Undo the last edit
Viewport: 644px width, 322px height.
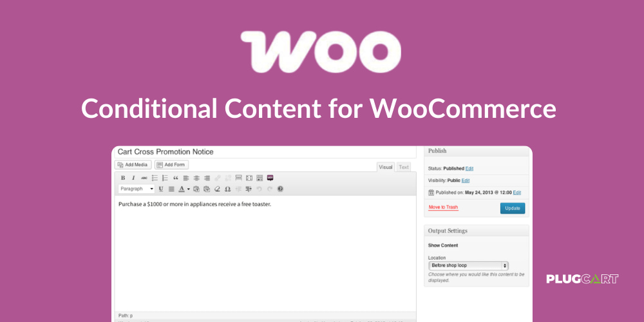(x=259, y=189)
